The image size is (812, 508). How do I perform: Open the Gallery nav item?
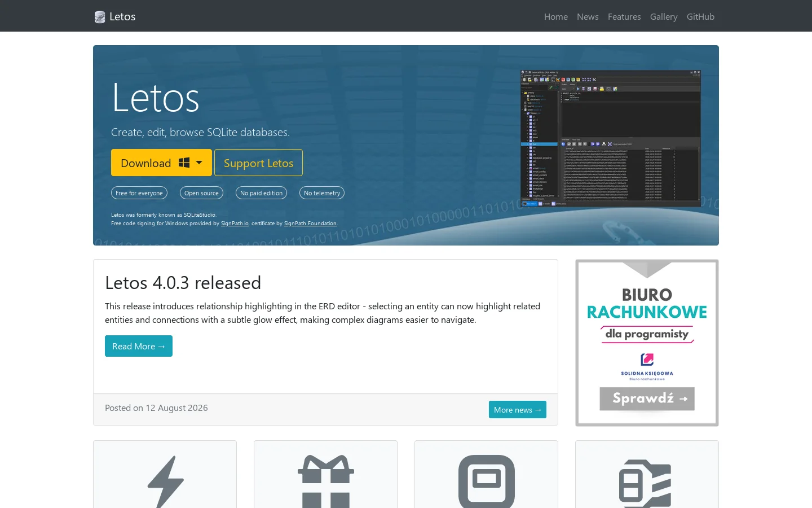[664, 17]
